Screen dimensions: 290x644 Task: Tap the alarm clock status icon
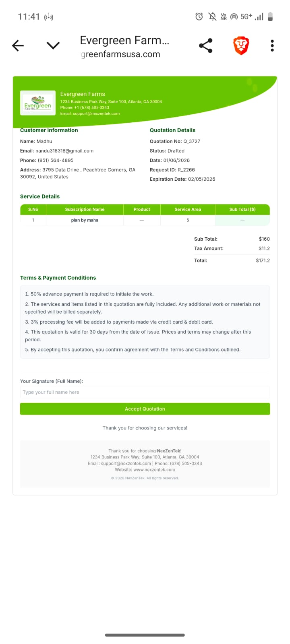[x=199, y=17]
